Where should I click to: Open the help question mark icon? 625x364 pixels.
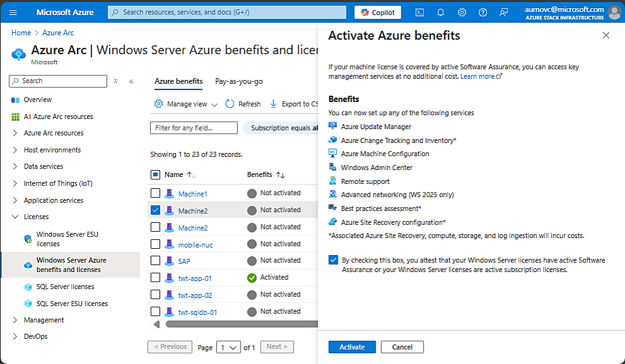tap(483, 13)
